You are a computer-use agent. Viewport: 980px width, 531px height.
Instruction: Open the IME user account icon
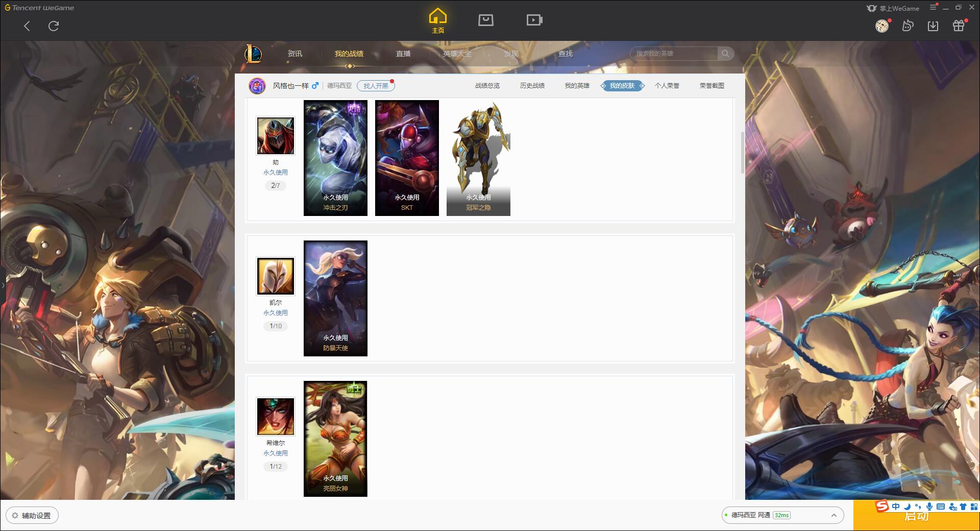click(x=952, y=506)
